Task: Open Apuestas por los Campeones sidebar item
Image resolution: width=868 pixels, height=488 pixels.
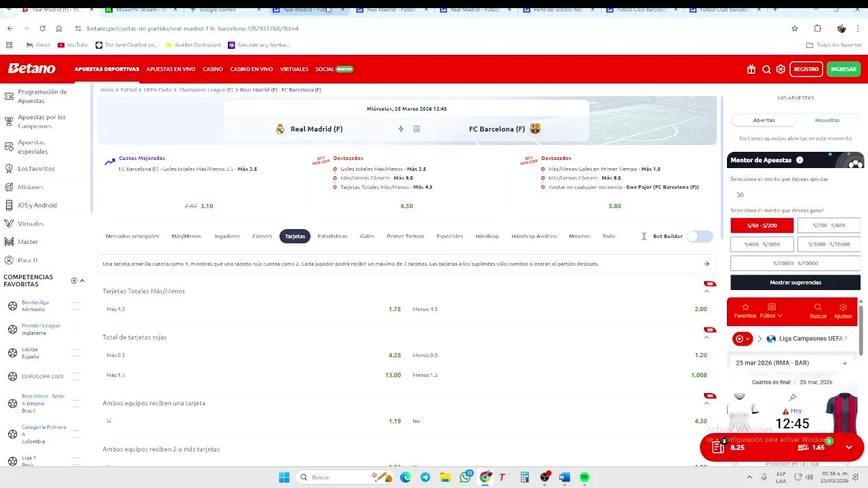Action: (42, 121)
